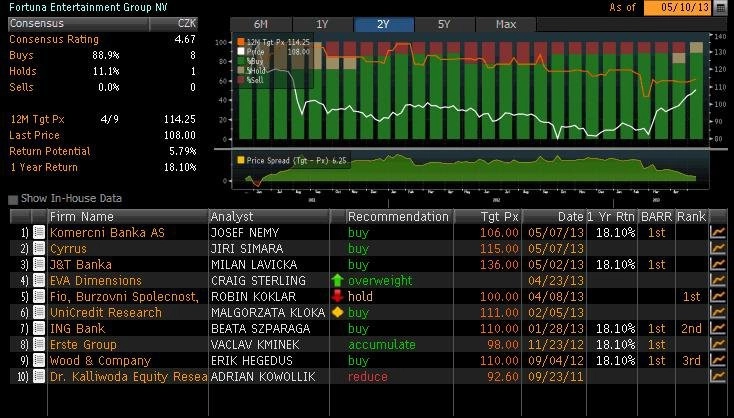Click the reduce recommendation
Viewport: 734px width, 418px height.
[367, 376]
